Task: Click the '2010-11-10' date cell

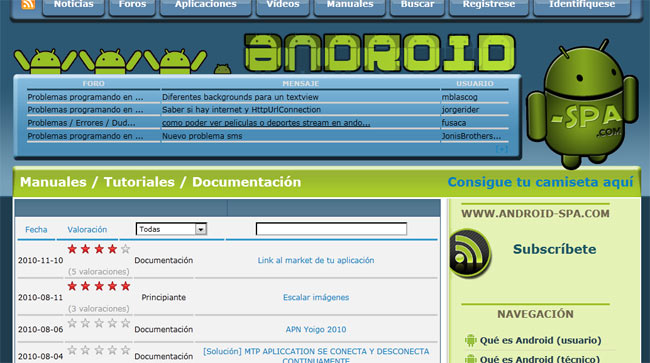Action: (x=40, y=260)
